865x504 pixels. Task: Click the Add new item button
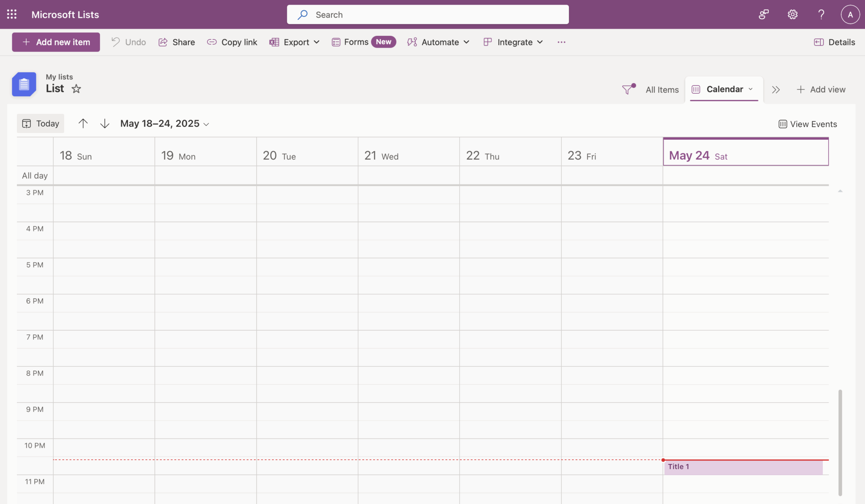[x=55, y=42]
